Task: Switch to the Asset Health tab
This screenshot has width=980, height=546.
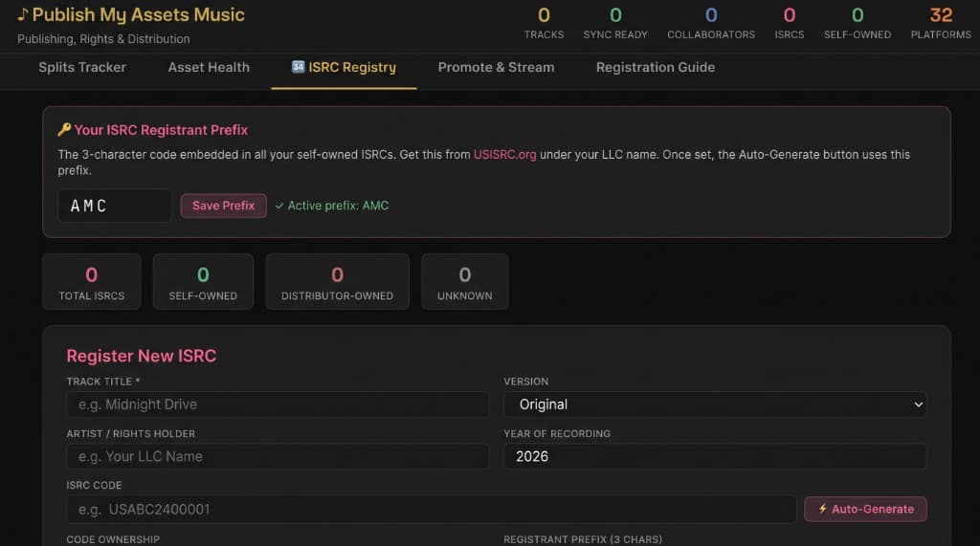Action: point(209,68)
